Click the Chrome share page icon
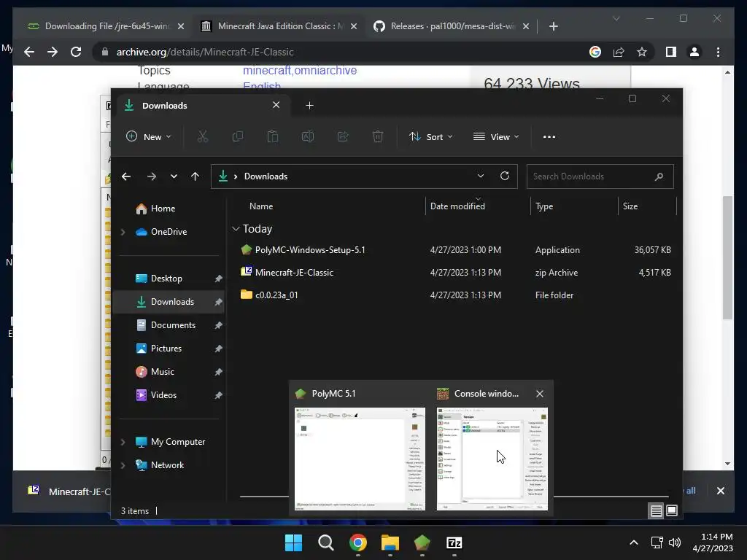747x560 pixels. point(619,52)
